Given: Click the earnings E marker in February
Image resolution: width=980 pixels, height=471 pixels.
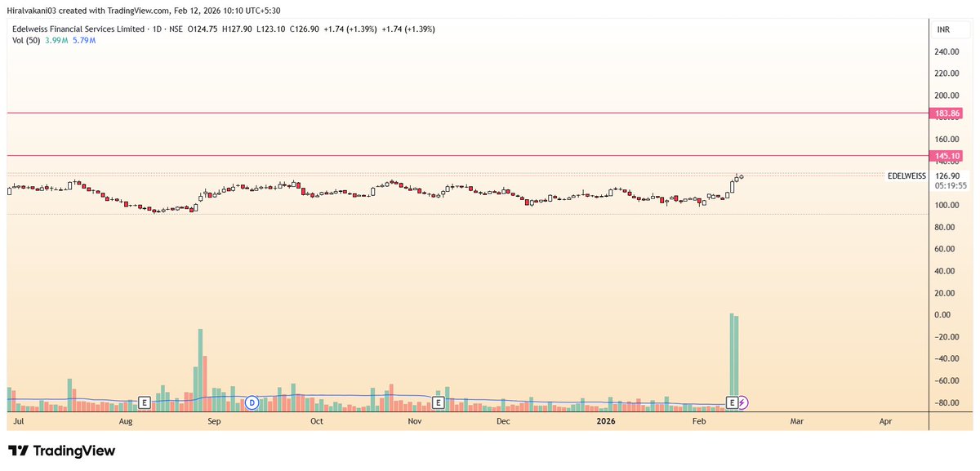Looking at the screenshot, I should point(733,402).
